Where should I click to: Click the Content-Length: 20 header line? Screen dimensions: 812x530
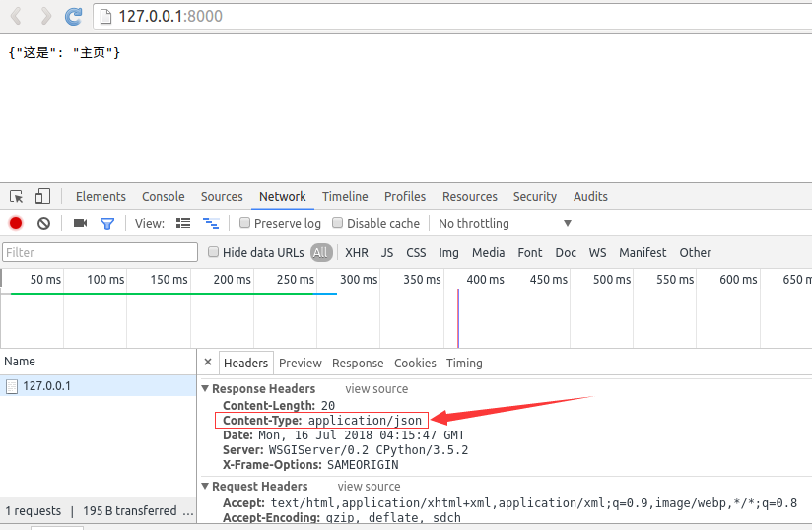279,405
